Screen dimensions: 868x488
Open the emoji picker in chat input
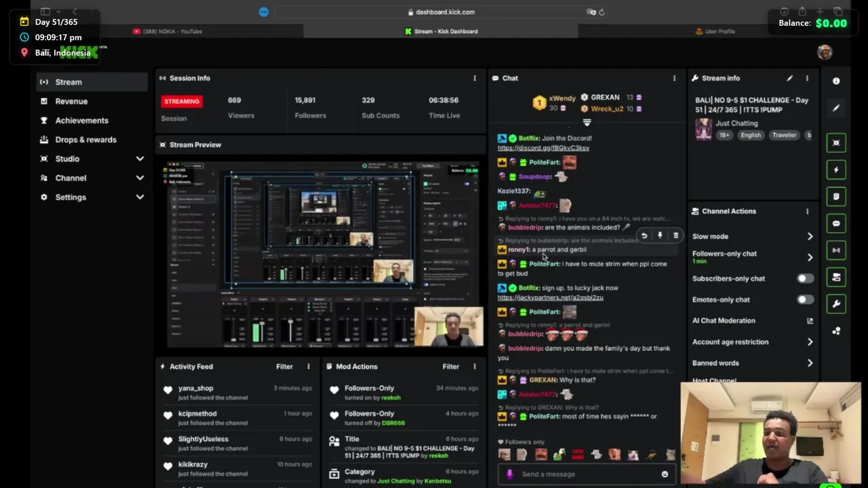[665, 474]
